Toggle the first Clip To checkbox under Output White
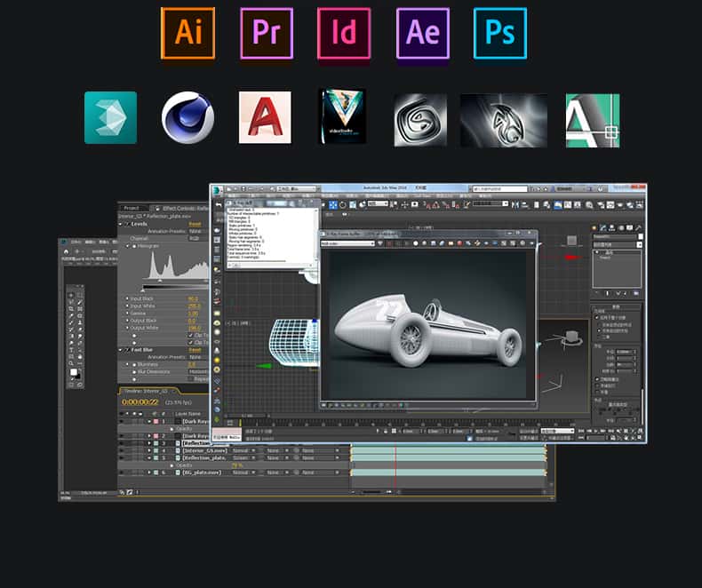The width and height of the screenshot is (702, 588). click(x=190, y=335)
